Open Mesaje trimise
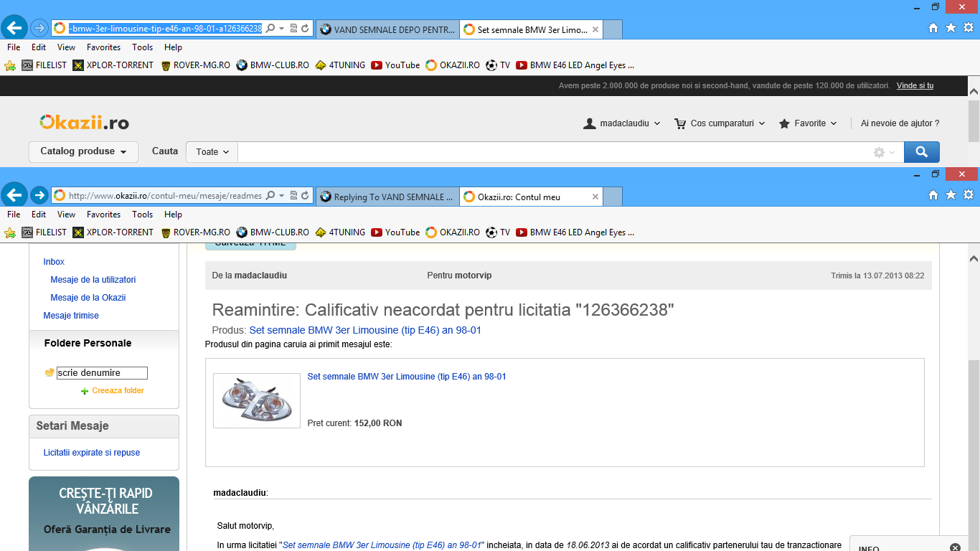Image resolution: width=980 pixels, height=551 pixels. (x=71, y=316)
